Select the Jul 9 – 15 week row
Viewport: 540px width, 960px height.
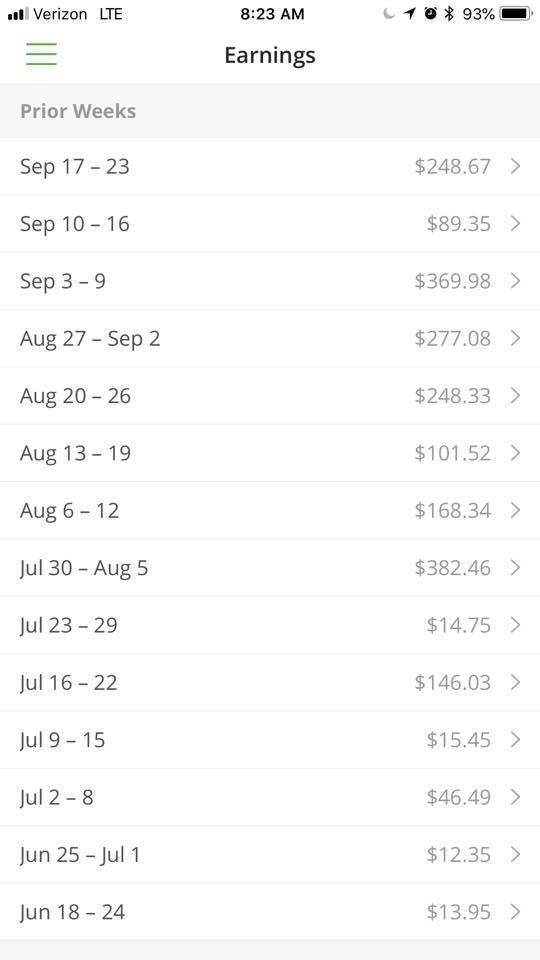[x=270, y=740]
